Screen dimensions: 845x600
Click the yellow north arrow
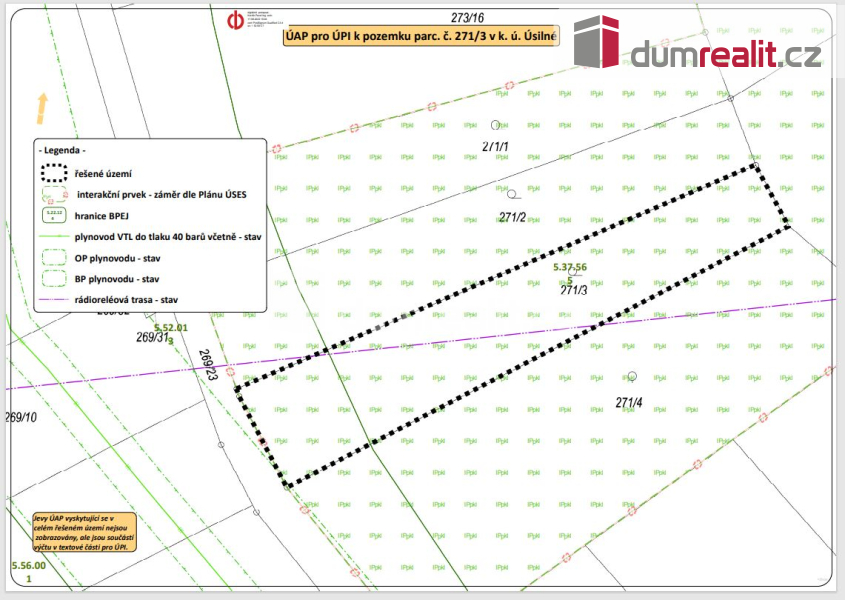click(x=43, y=106)
